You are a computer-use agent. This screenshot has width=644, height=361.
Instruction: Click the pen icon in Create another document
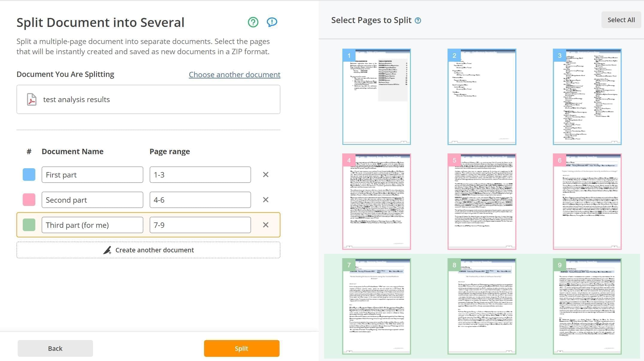pyautogui.click(x=107, y=250)
